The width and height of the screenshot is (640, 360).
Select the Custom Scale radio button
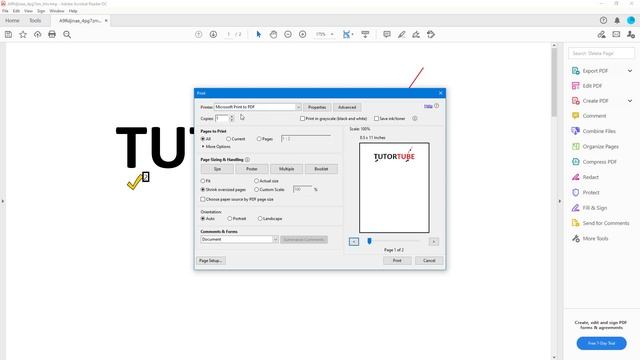[256, 190]
